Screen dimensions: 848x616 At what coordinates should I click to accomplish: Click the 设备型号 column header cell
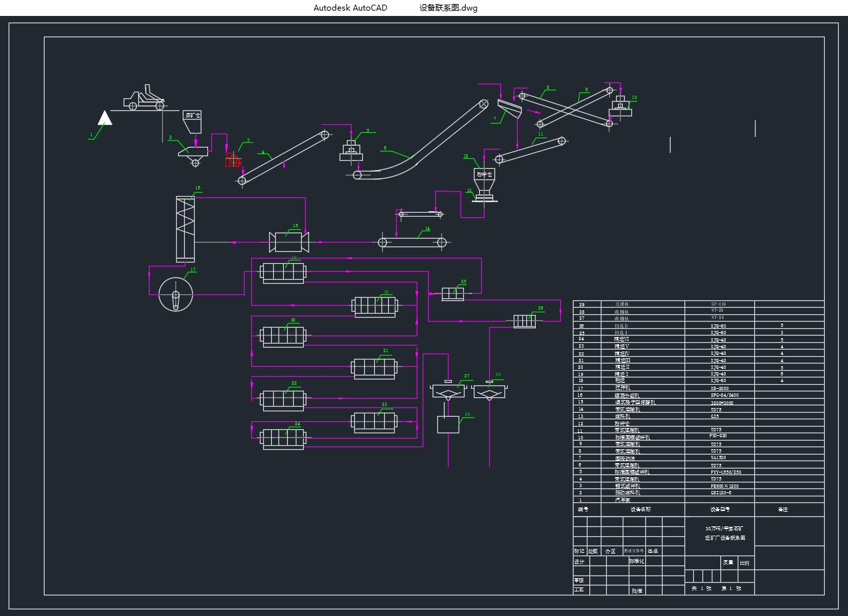[x=720, y=510]
